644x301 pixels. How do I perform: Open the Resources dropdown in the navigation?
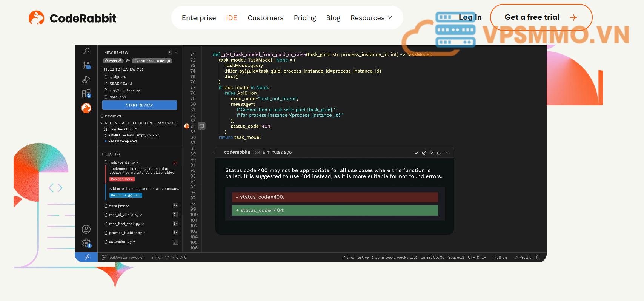click(371, 18)
